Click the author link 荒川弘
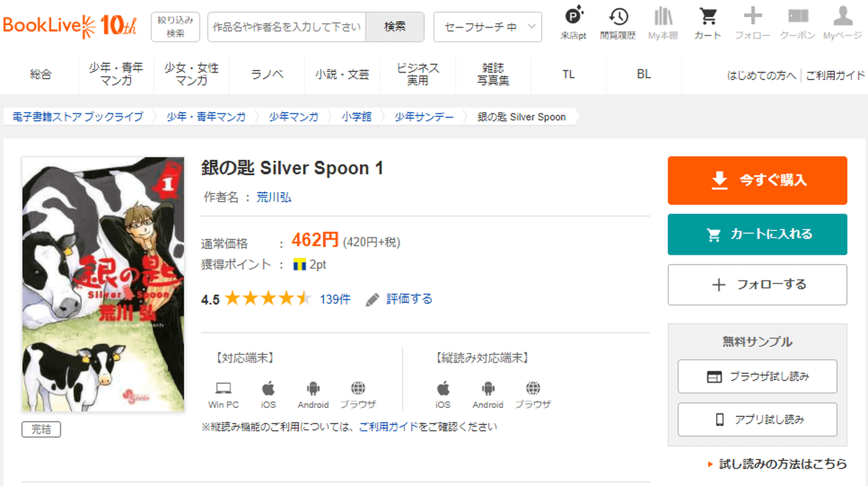868x486 pixels. (274, 198)
